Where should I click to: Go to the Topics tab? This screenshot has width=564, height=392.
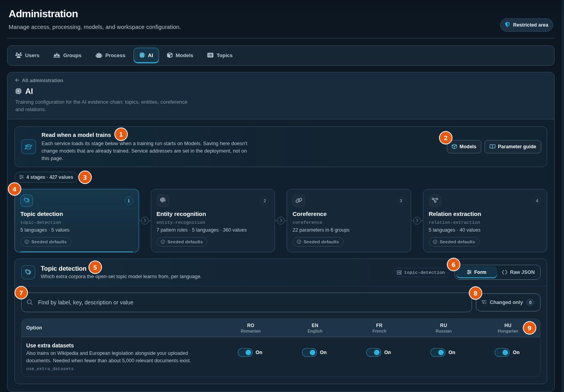(x=220, y=56)
